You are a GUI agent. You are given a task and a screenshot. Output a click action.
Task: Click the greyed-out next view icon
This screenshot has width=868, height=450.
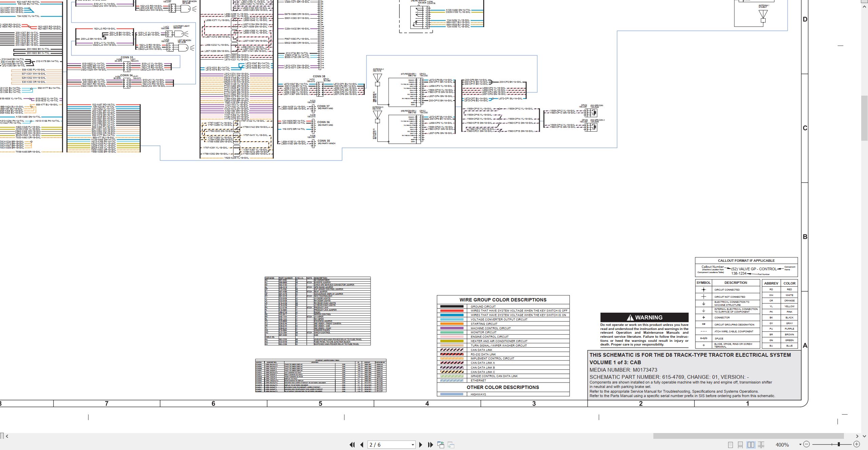[451, 445]
